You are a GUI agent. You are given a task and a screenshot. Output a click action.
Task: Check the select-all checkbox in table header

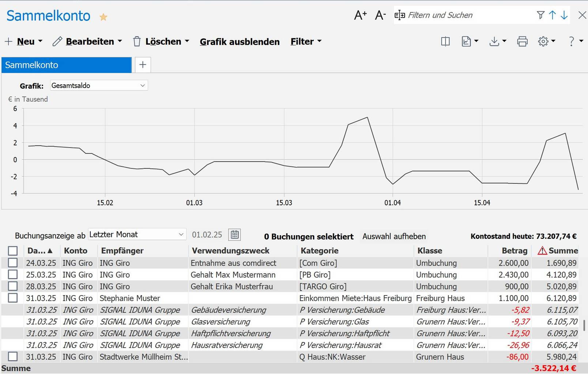click(x=13, y=251)
